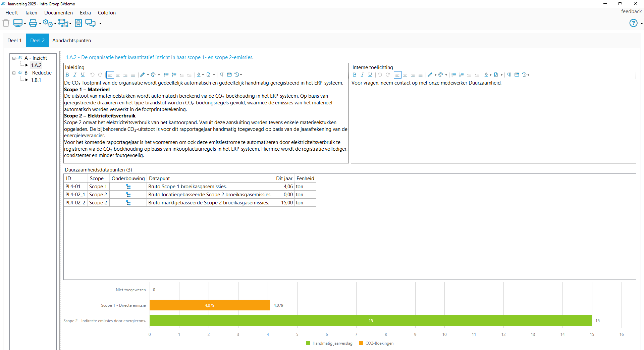Click the green Scope 2 bar in the chart
This screenshot has width=644, height=350.
[371, 320]
